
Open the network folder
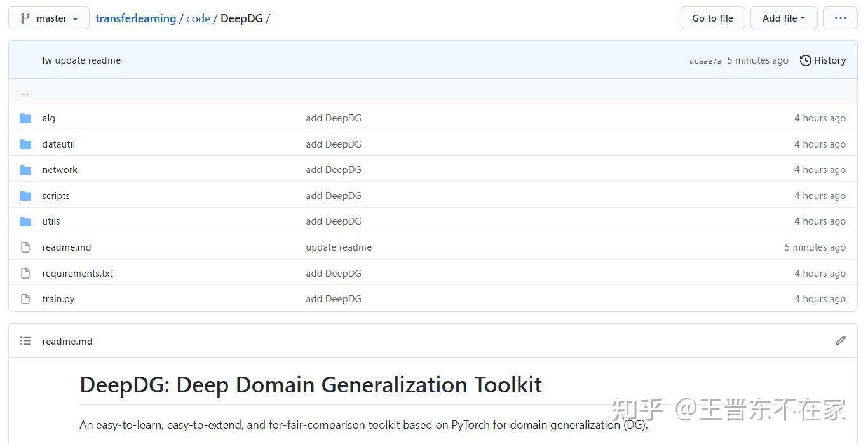(60, 170)
